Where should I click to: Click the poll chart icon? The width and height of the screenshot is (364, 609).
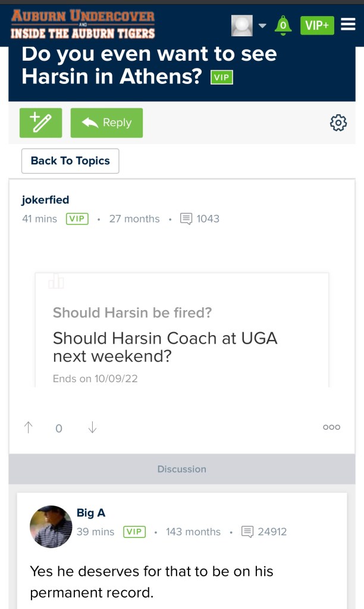[x=57, y=282]
